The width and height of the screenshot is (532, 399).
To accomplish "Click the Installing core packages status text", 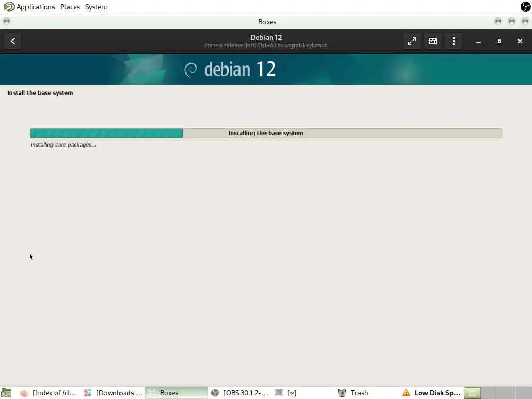I will (63, 145).
